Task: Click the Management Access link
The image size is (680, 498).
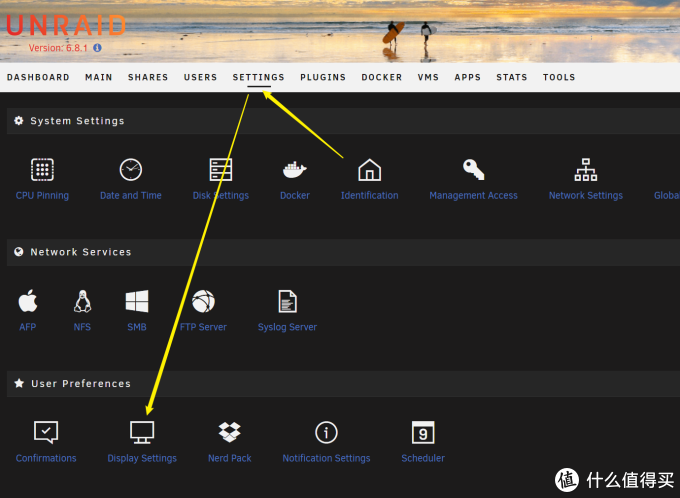Action: click(x=473, y=196)
